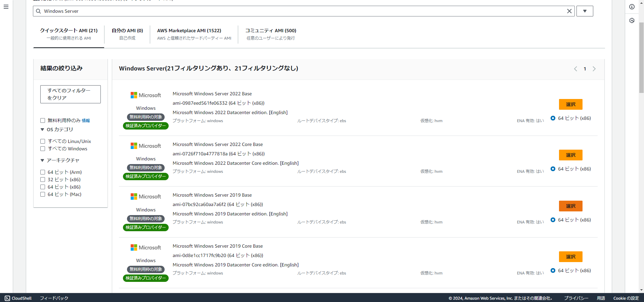The width and height of the screenshot is (644, 302).
Task: Open フィードバック in the footer
Action: point(54,298)
